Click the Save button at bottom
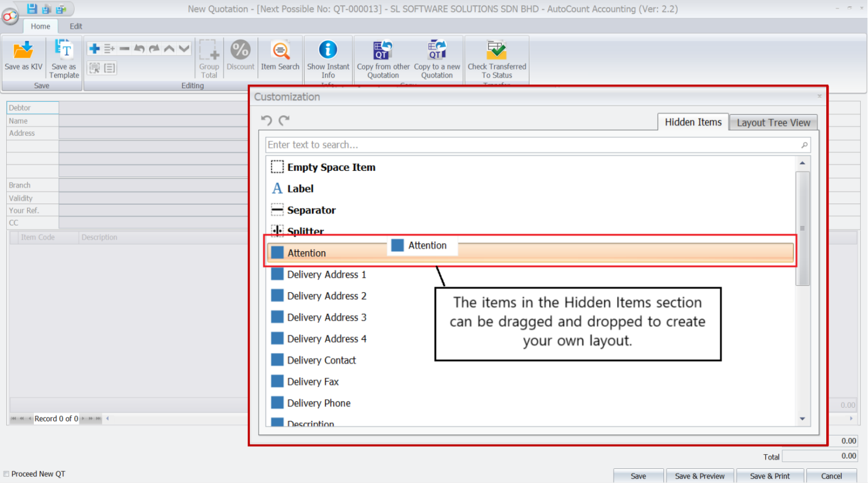The width and height of the screenshot is (868, 483). (639, 476)
